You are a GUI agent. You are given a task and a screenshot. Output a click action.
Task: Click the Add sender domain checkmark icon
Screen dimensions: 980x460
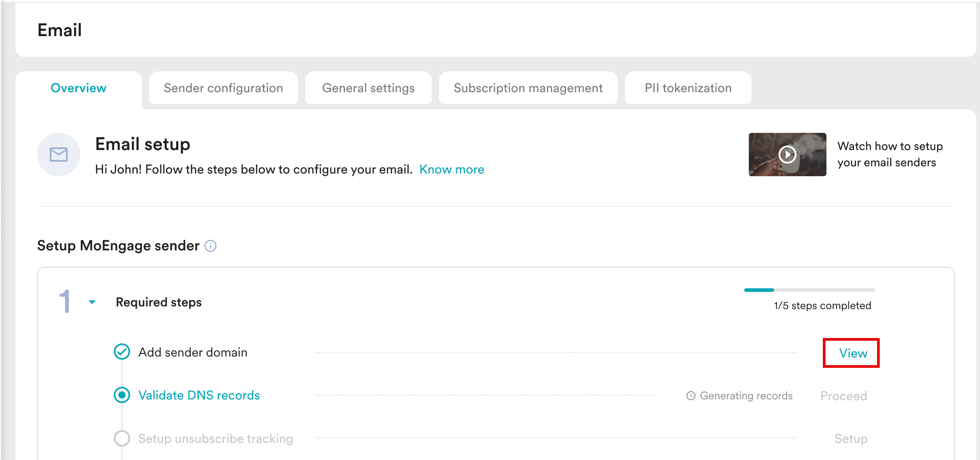122,352
